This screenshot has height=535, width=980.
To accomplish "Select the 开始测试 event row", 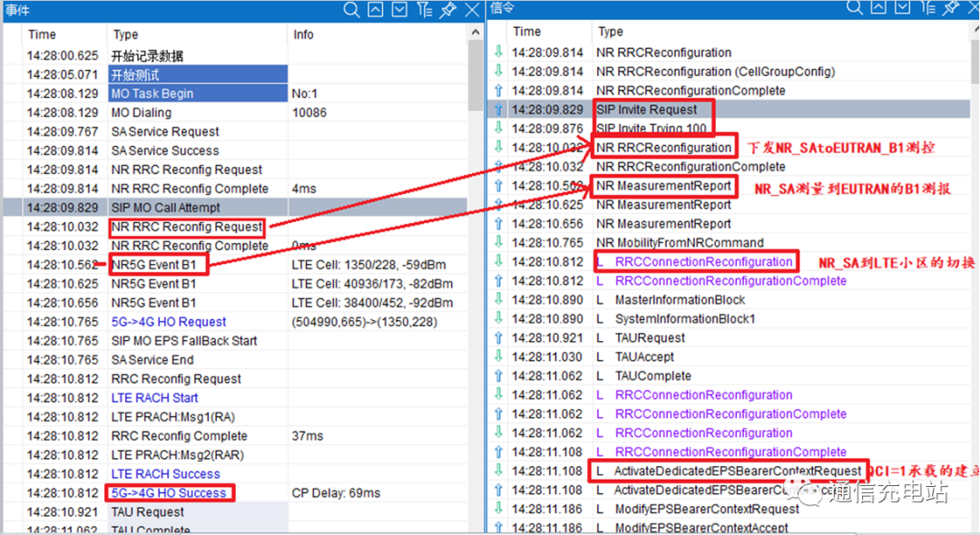I will [234, 75].
